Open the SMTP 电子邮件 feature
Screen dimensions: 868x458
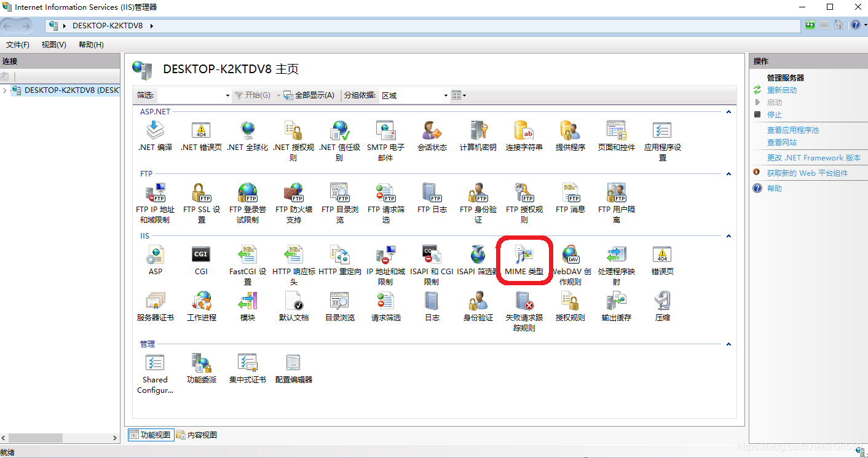pyautogui.click(x=386, y=141)
